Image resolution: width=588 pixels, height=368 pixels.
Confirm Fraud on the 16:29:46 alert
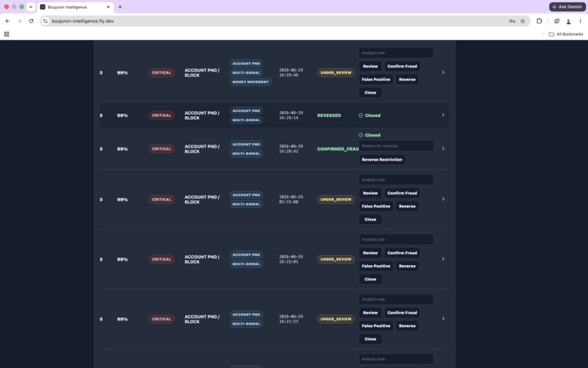(402, 66)
